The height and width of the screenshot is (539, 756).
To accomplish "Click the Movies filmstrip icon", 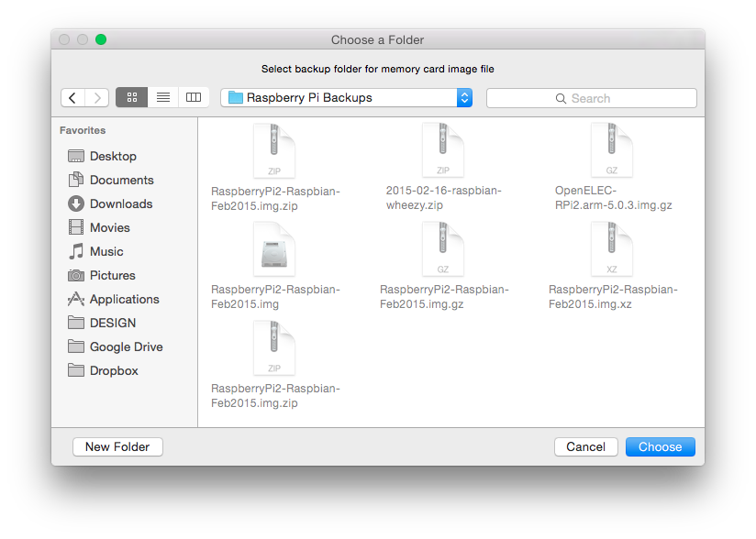I will click(x=76, y=227).
